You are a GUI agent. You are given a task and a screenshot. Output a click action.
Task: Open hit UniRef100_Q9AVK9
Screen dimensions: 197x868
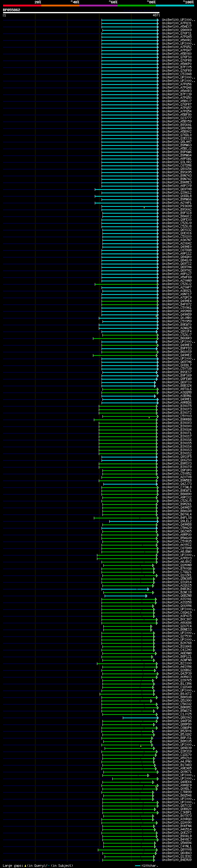click(x=177, y=30)
